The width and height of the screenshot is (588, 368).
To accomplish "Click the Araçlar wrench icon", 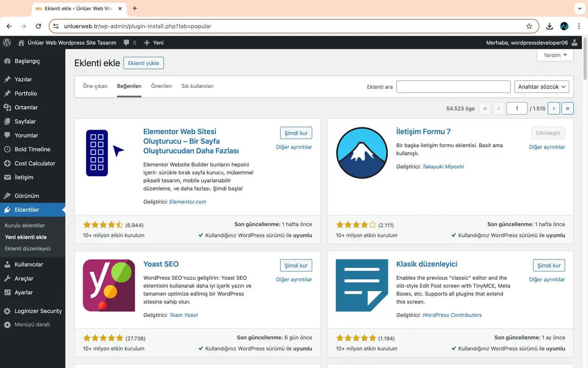I will pos(7,278).
